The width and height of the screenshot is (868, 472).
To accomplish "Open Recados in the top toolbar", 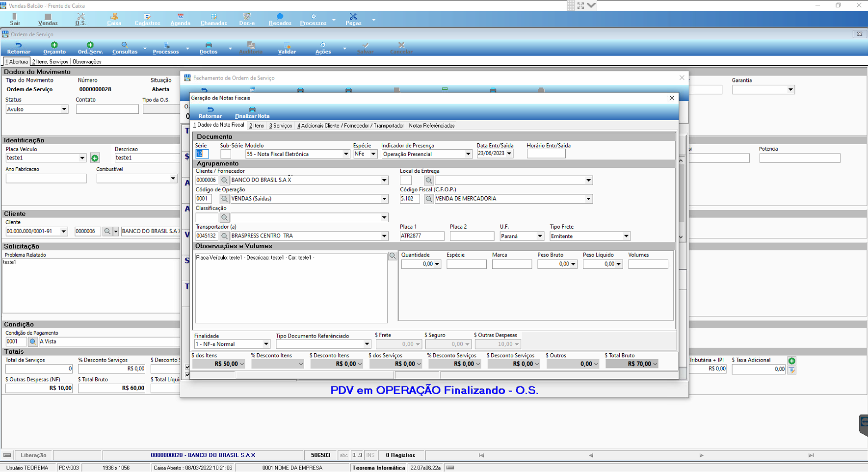I will (280, 19).
